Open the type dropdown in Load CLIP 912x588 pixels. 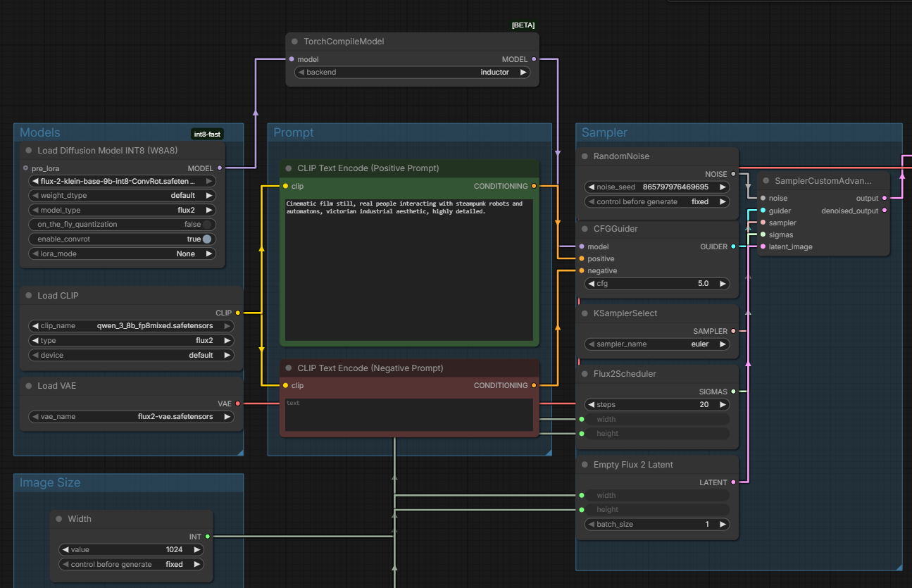(x=131, y=341)
